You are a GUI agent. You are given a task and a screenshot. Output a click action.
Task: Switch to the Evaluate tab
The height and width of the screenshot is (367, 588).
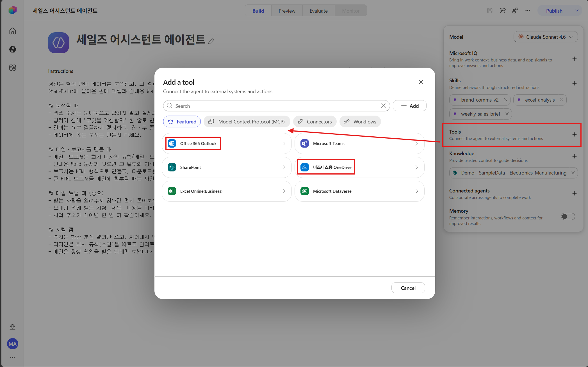pyautogui.click(x=318, y=11)
